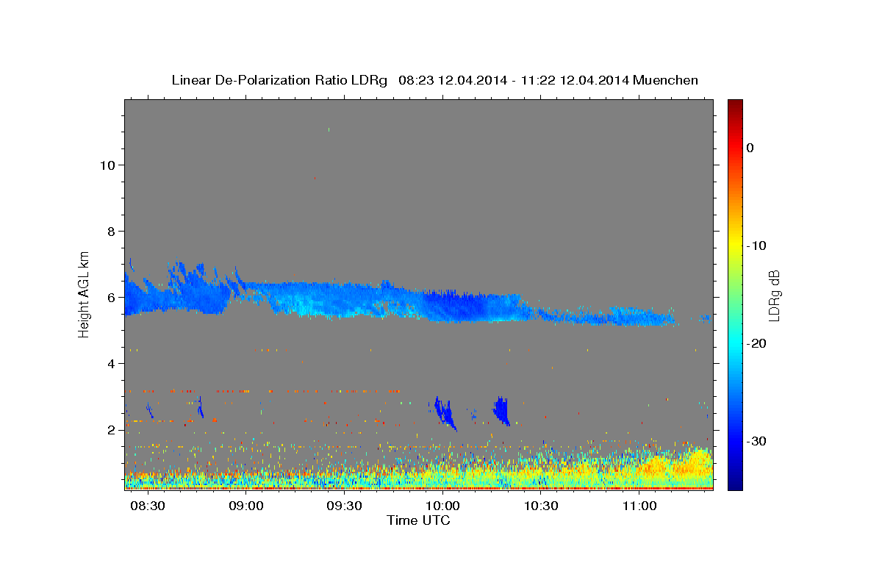Image resolution: width=882 pixels, height=588 pixels.
Task: Click the 10:30 time tick label
Action: [x=542, y=506]
